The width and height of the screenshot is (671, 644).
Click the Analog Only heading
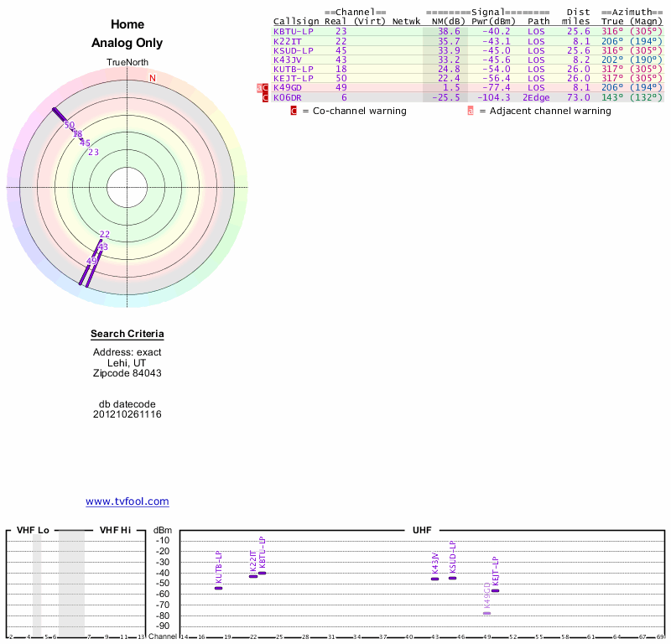[127, 43]
